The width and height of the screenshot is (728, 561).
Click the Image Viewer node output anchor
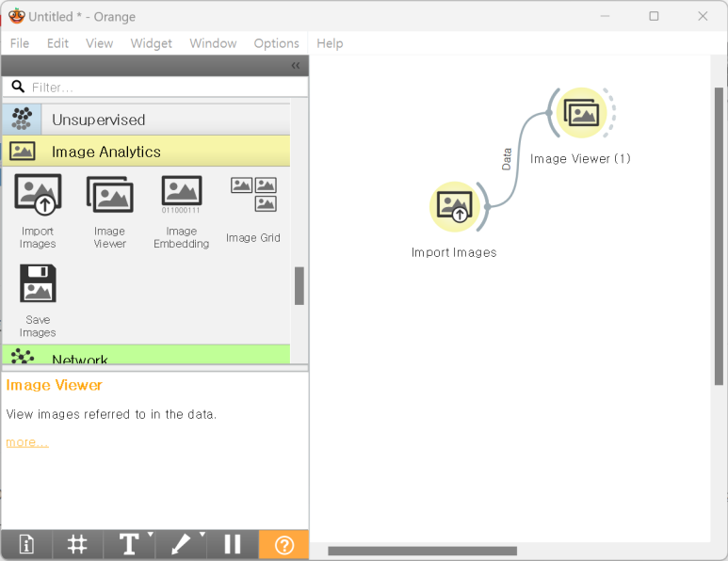coord(611,113)
